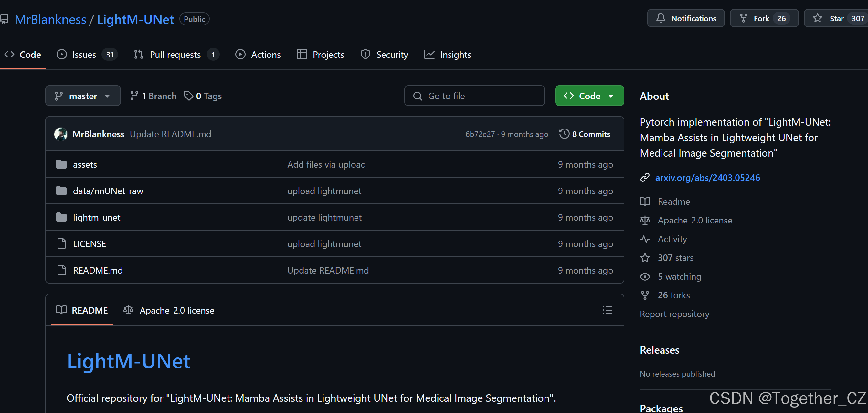Toggle the README outline list icon
The height and width of the screenshot is (413, 868).
[x=607, y=310]
